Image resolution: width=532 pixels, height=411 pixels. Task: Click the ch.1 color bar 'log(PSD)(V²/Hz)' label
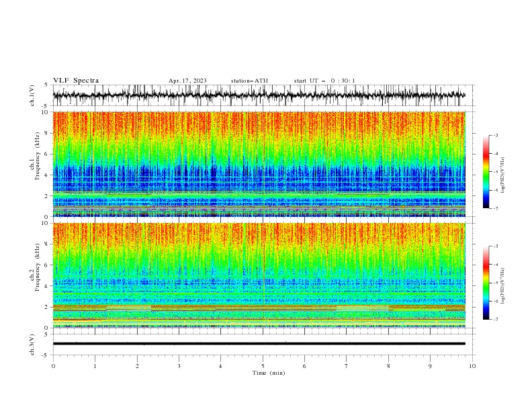pyautogui.click(x=502, y=175)
